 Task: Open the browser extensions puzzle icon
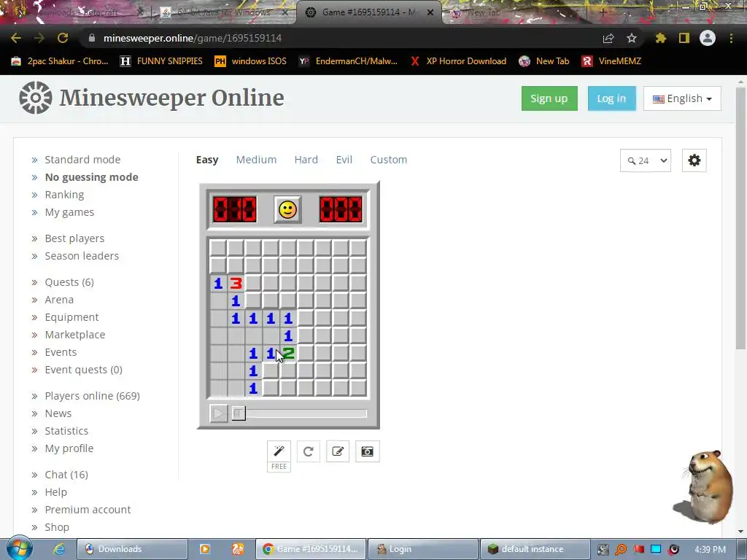point(661,38)
